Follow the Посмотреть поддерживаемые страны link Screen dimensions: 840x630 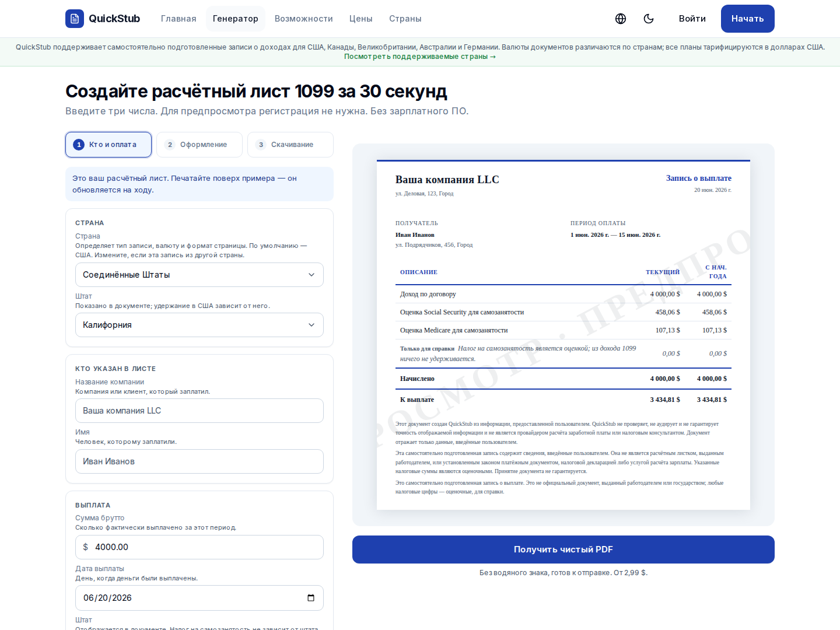420,57
